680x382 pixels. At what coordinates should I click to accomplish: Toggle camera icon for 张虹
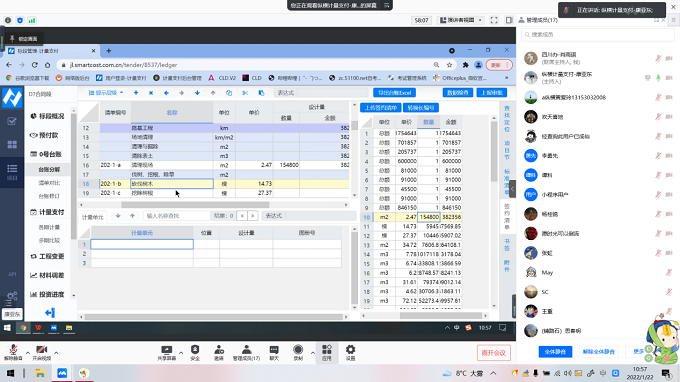click(x=669, y=253)
